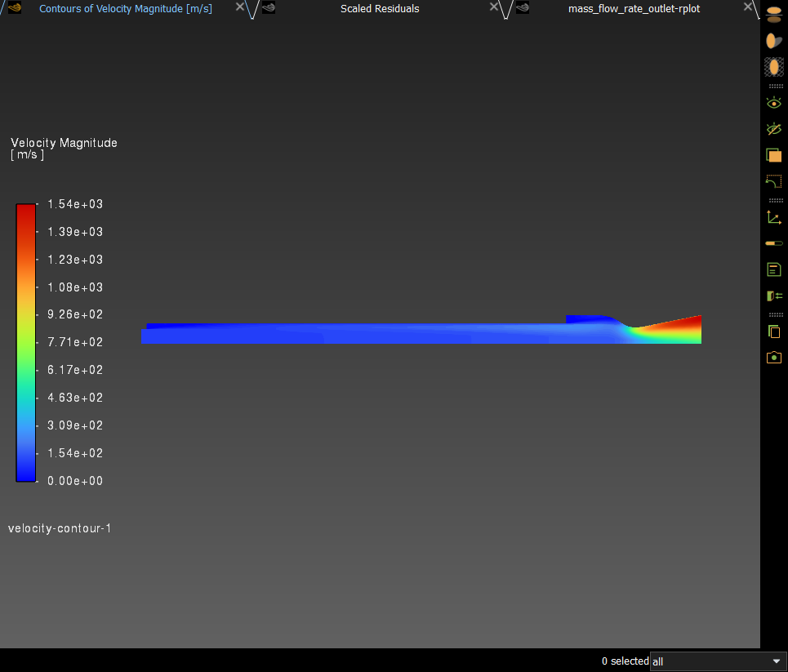Switch to the Scaled Residuals tab
Viewport: 788px width, 672px height.
pyautogui.click(x=380, y=9)
